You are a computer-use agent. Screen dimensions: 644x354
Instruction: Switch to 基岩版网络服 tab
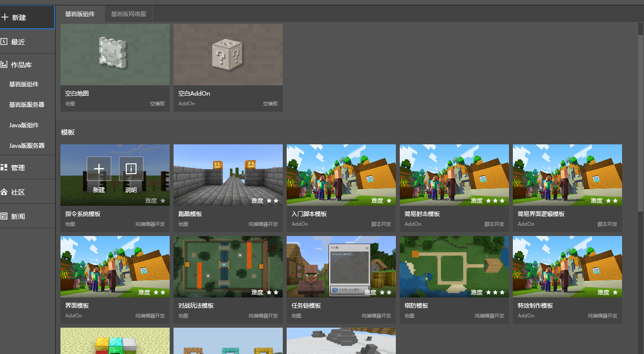click(129, 14)
